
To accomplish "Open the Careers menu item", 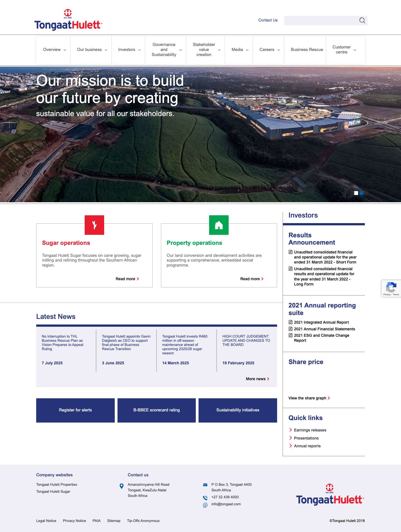I will pyautogui.click(x=267, y=50).
